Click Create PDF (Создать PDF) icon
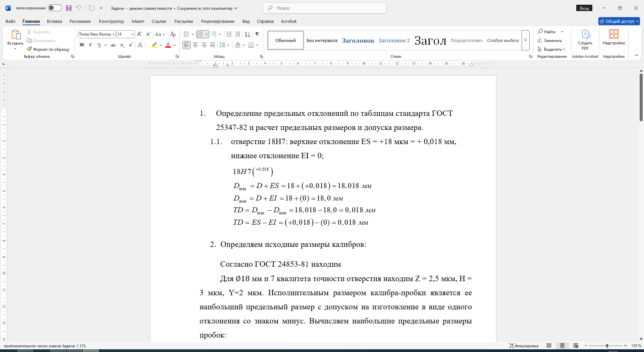Viewport: 644px width, 352px height. pyautogui.click(x=586, y=34)
